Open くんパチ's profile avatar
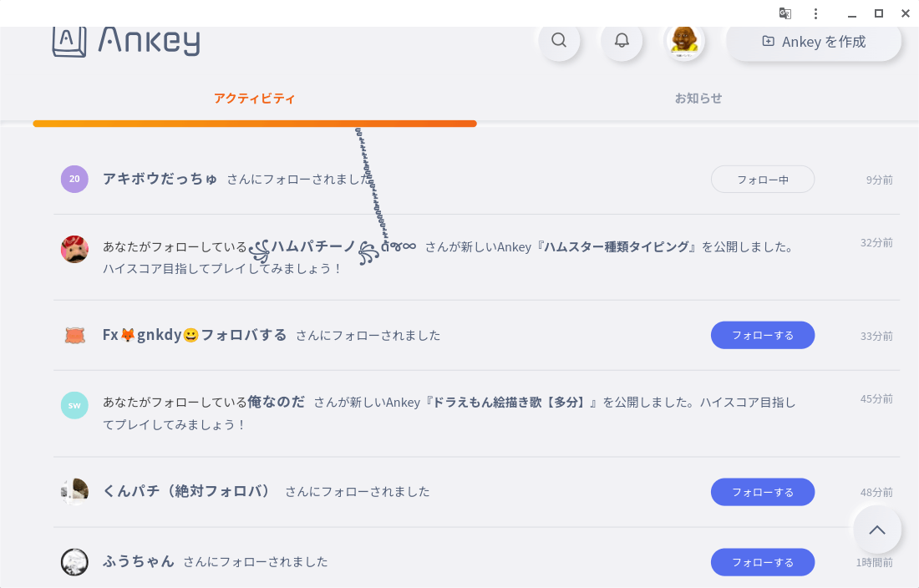 pos(74,492)
